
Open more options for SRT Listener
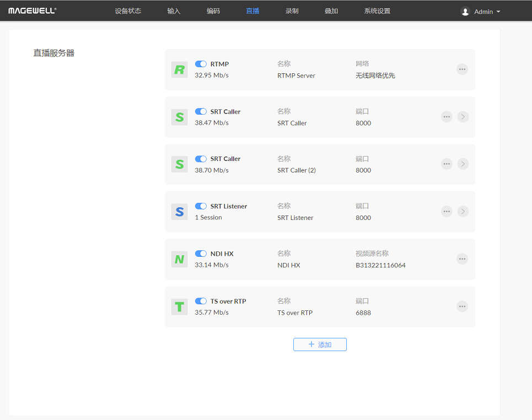coord(447,211)
